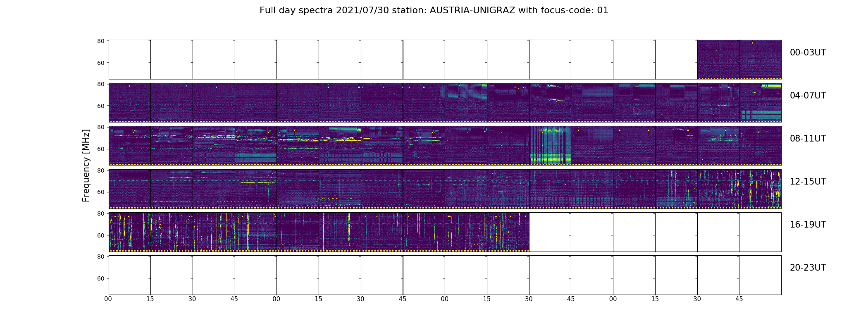The image size is (868, 331).
Task: Open the last spectrum panel of the 00-03UT row
Action: (760, 60)
